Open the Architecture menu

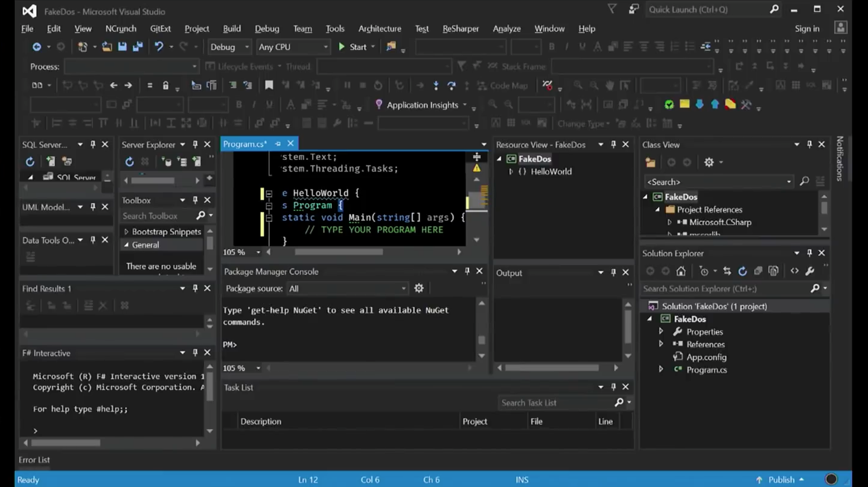point(380,28)
